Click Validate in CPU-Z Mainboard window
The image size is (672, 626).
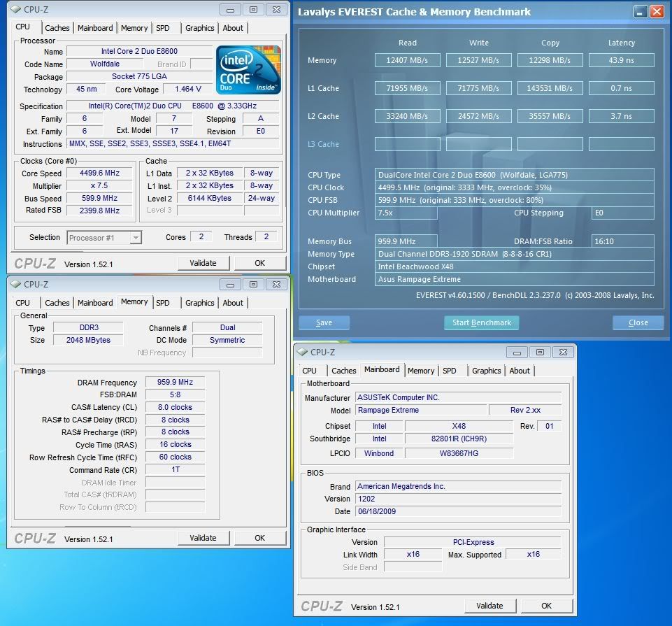pos(490,606)
